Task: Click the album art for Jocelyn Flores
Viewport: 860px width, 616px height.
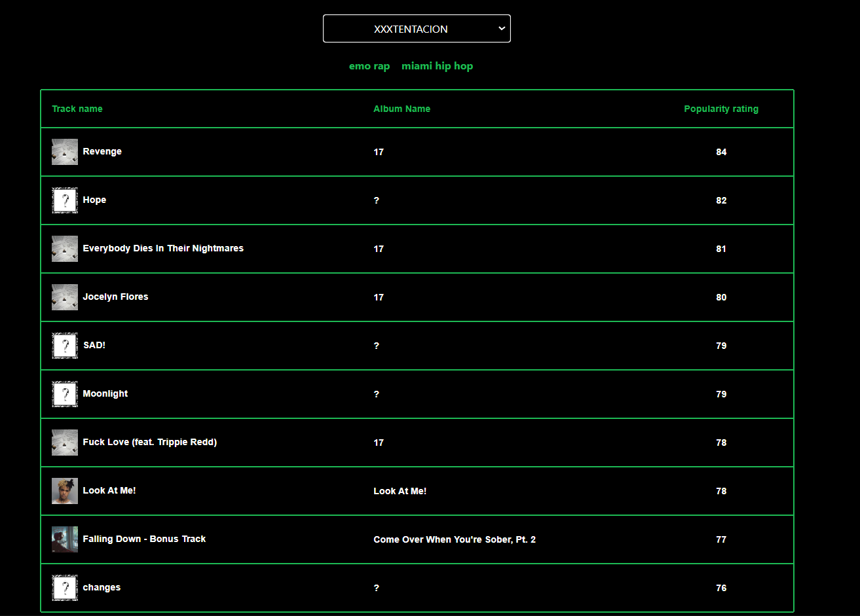Action: [64, 297]
